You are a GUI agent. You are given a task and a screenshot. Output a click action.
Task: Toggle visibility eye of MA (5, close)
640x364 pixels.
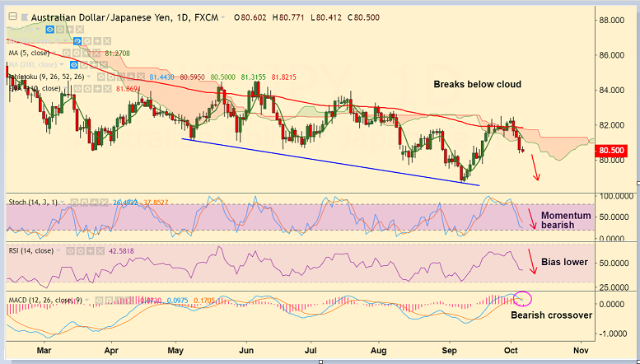point(67,53)
